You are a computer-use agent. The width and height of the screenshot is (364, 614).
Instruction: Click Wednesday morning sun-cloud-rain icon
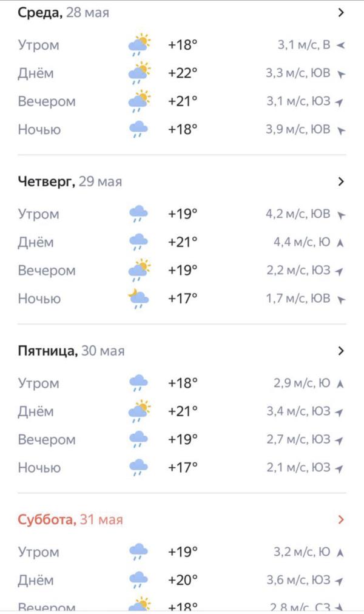140,45
